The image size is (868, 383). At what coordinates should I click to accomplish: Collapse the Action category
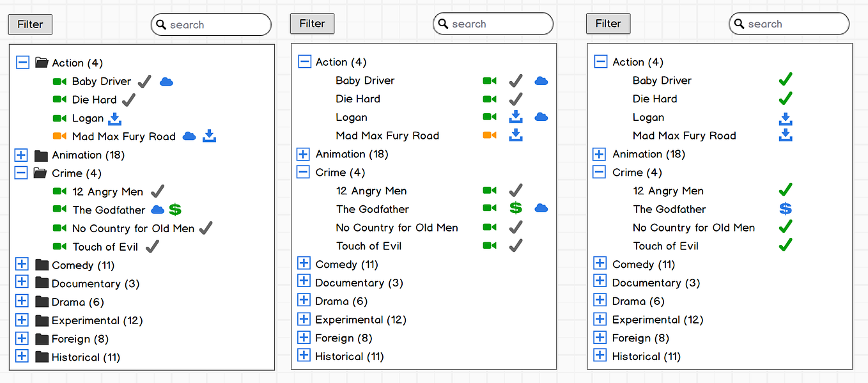click(x=21, y=62)
